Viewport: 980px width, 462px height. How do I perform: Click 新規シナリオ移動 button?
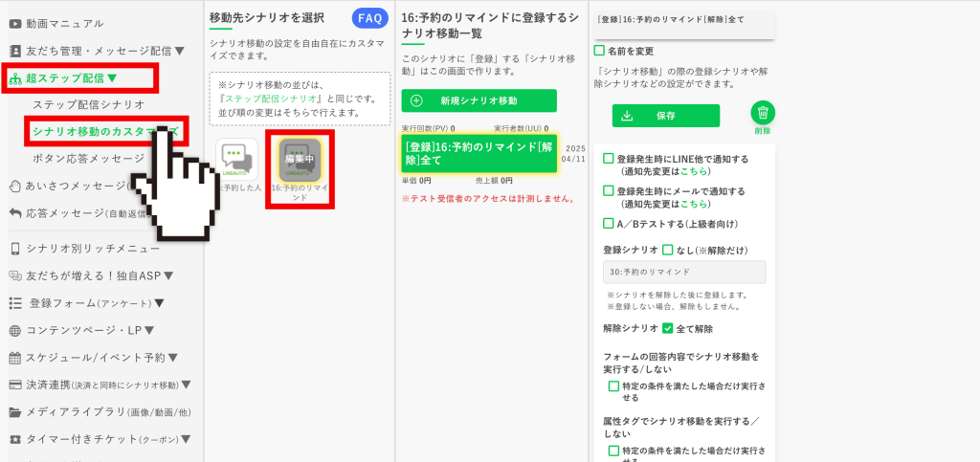tap(479, 100)
